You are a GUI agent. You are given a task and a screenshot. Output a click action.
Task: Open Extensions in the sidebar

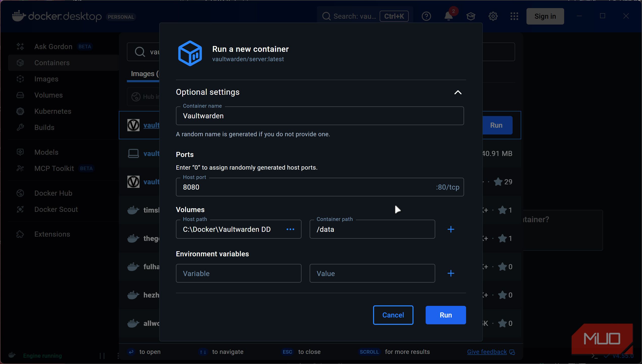[63, 234]
